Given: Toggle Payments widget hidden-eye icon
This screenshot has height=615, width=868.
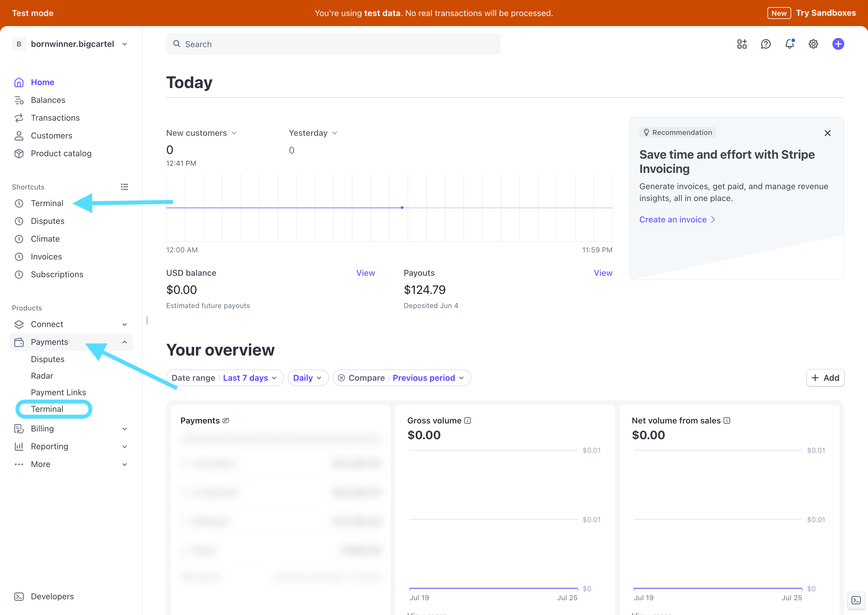Looking at the screenshot, I should tap(226, 420).
